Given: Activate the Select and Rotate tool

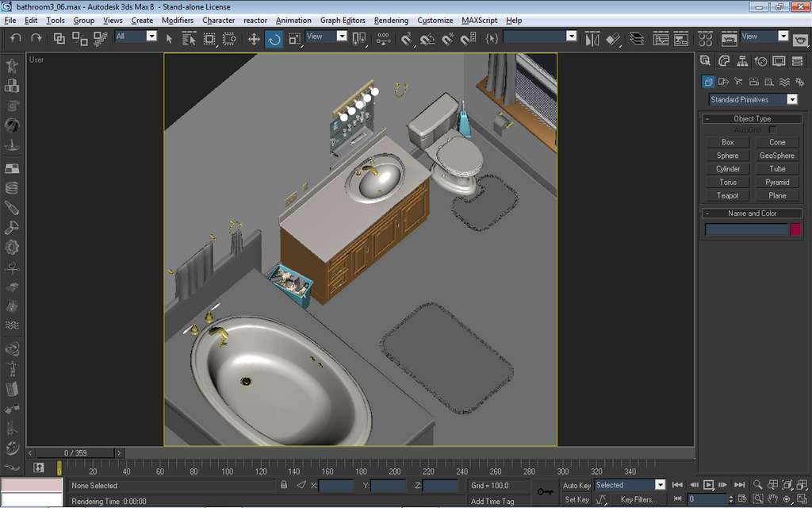Looking at the screenshot, I should 274,38.
